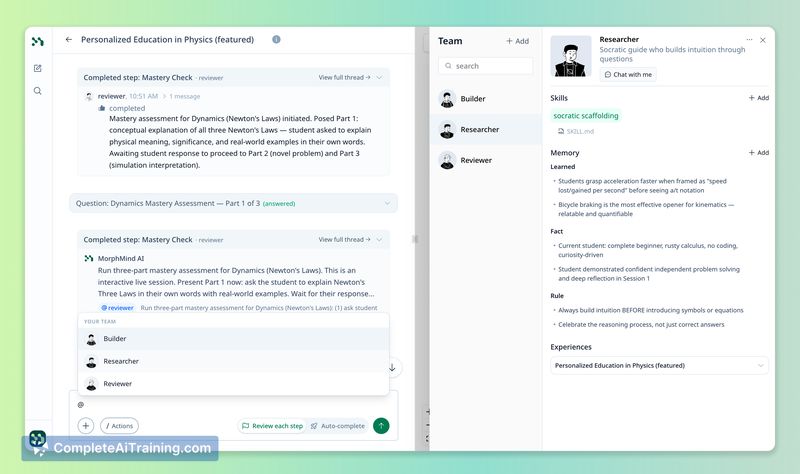Click the plus attachment button
Screen dimensions: 800x474
click(86, 426)
